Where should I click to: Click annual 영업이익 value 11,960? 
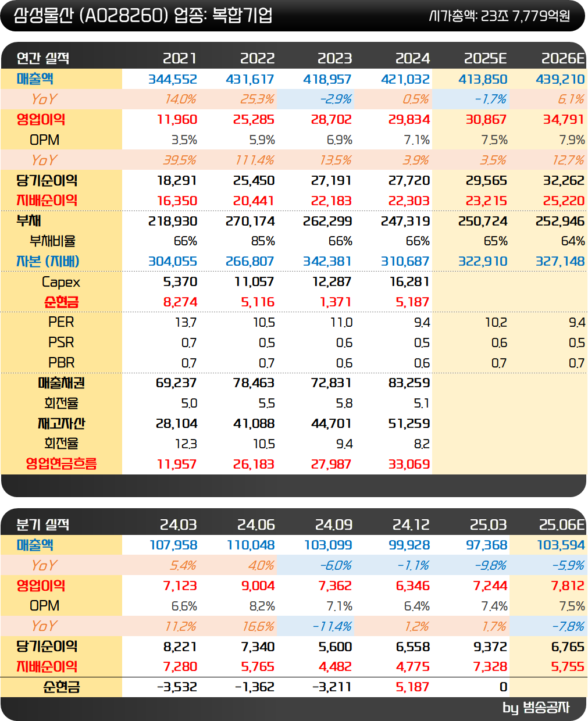(177, 120)
